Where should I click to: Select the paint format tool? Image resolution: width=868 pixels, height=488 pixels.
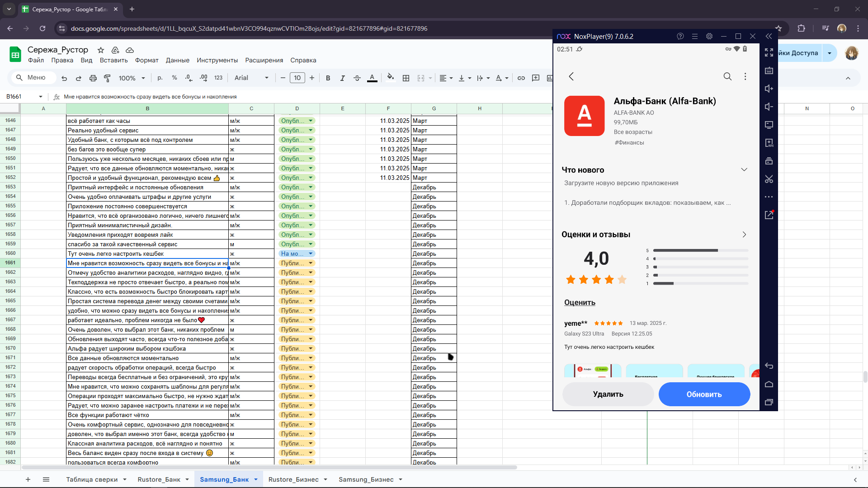point(108,78)
